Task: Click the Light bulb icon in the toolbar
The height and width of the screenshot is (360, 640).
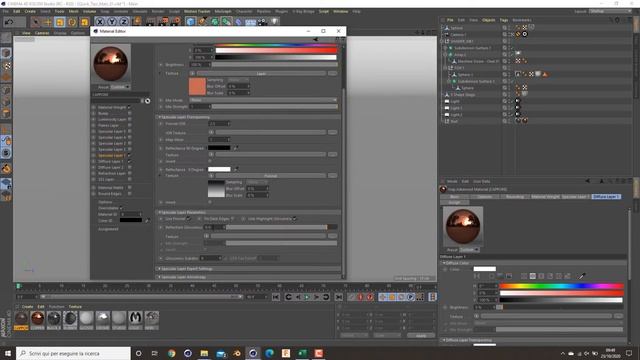Action: tap(275, 22)
